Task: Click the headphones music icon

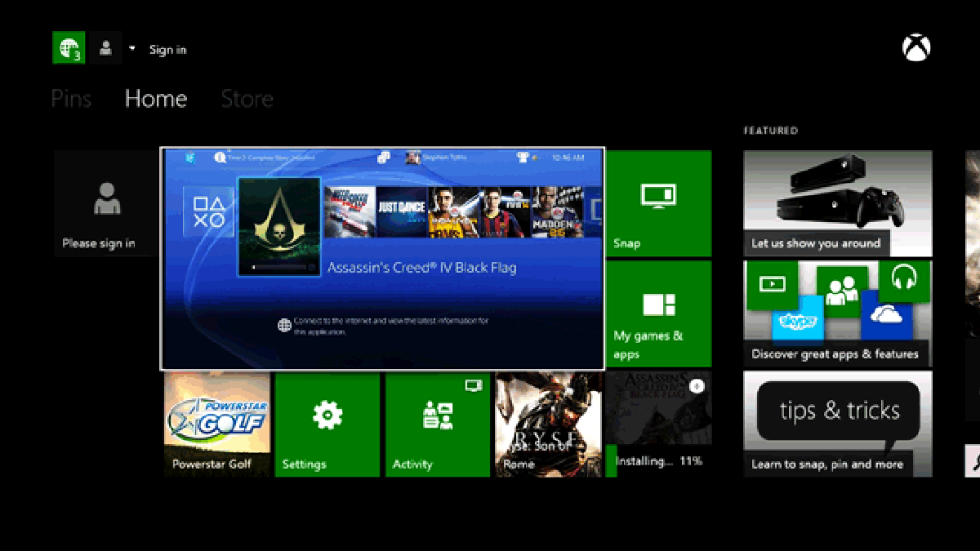Action: coord(904,278)
